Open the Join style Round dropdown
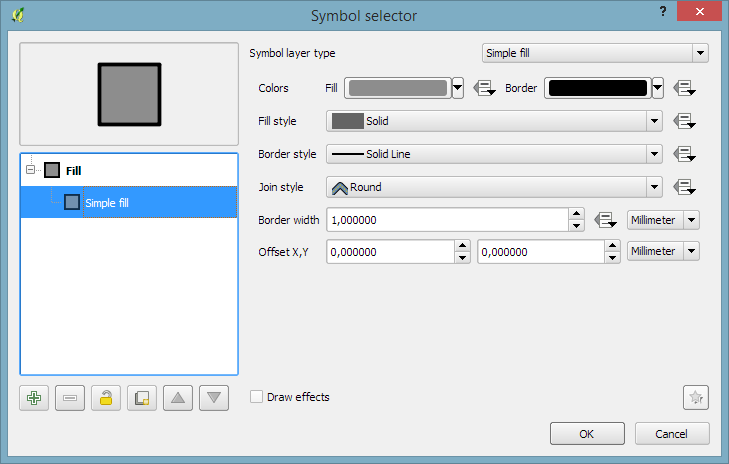This screenshot has width=729, height=464. click(494, 186)
